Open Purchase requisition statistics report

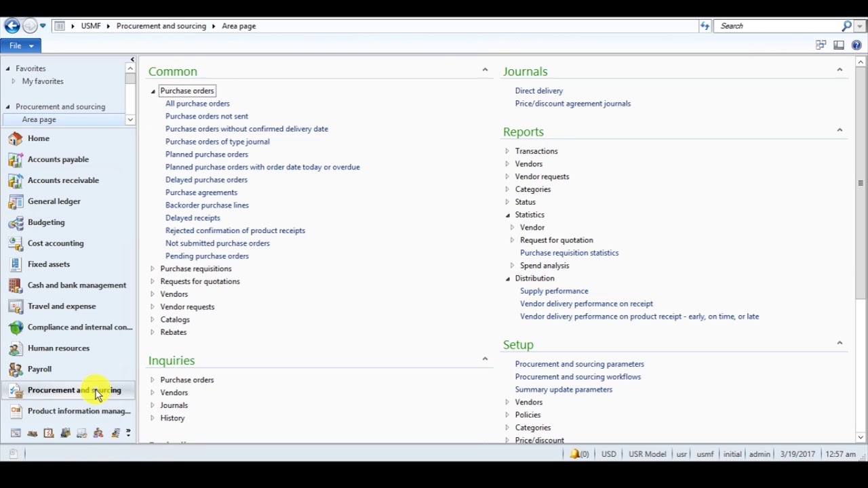[x=570, y=253]
